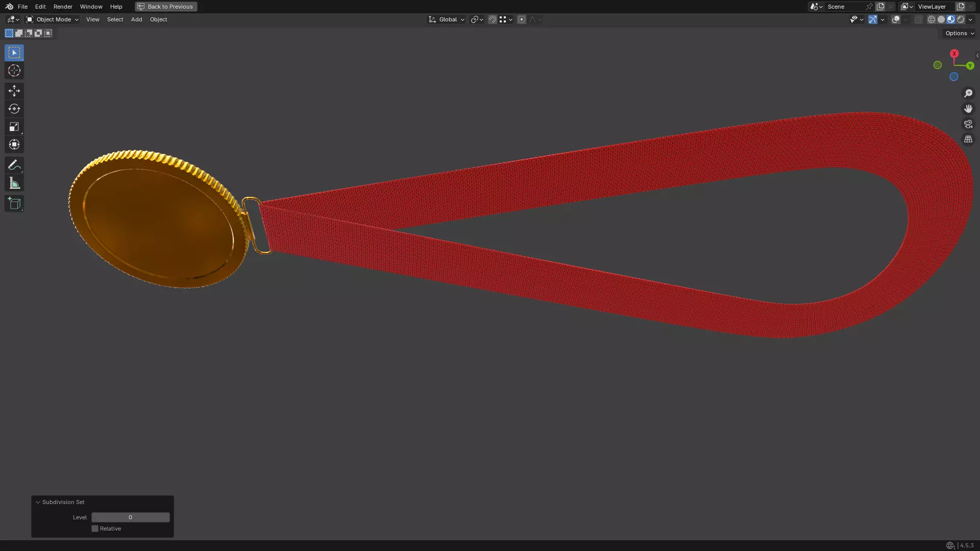Select the Transform tool

(14, 144)
